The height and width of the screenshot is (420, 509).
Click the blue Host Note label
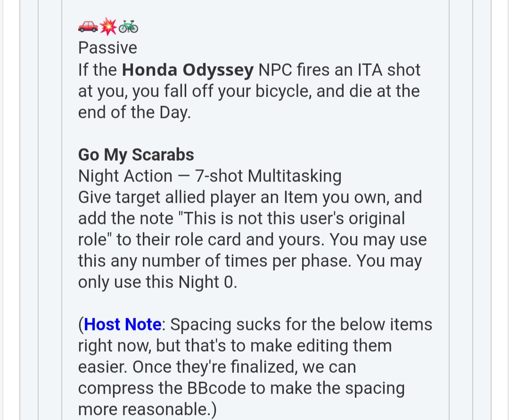pos(123,324)
